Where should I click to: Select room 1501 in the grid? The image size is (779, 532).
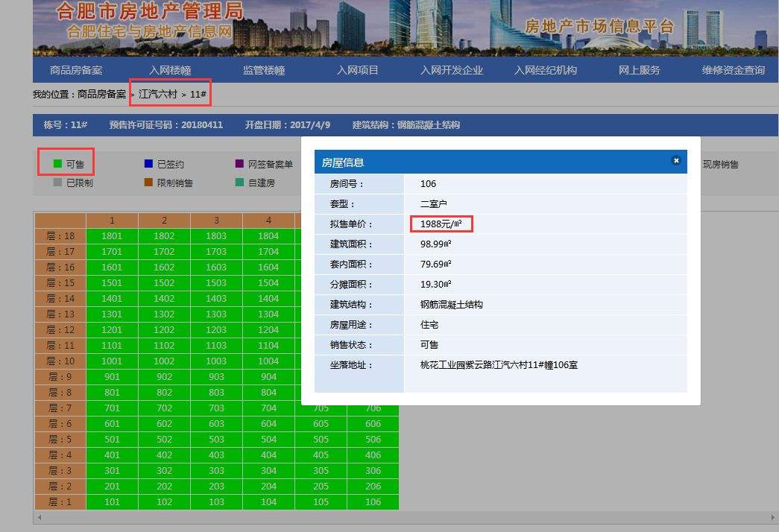112,282
